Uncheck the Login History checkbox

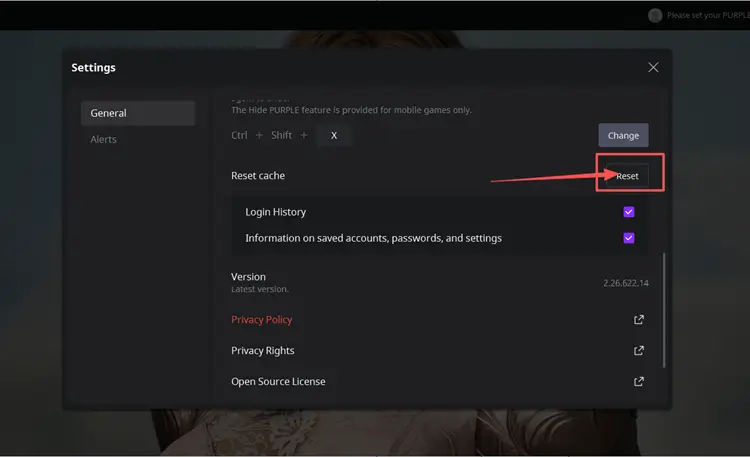click(629, 212)
